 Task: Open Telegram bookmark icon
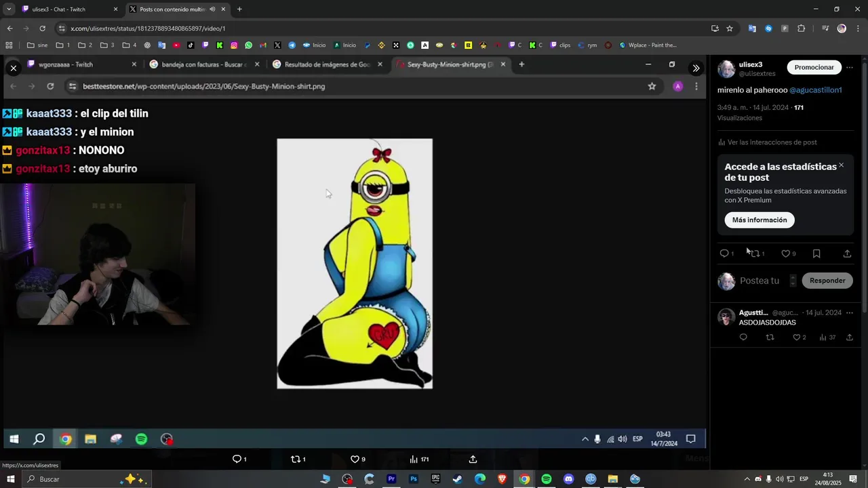coord(292,45)
